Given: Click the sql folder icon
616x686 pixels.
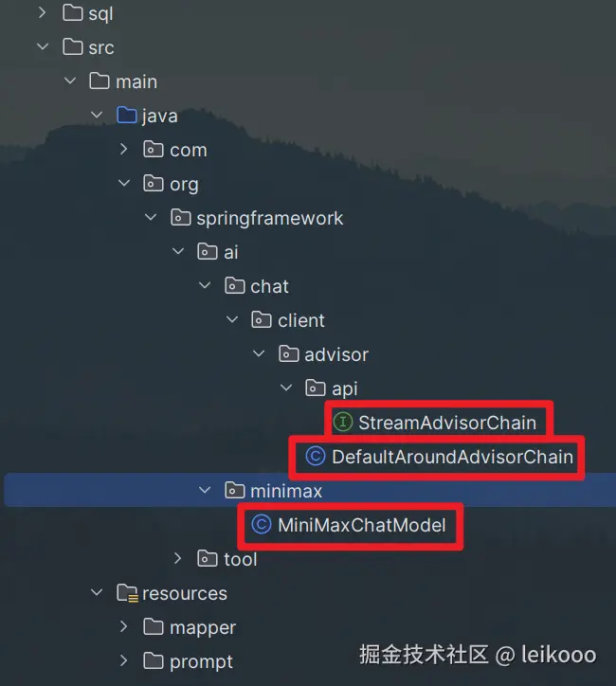Looking at the screenshot, I should (x=73, y=12).
